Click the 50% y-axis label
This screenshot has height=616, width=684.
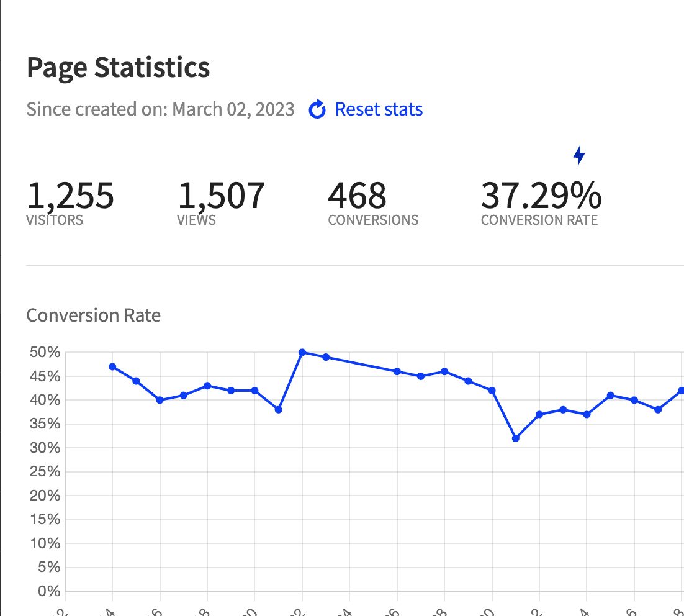click(x=45, y=352)
